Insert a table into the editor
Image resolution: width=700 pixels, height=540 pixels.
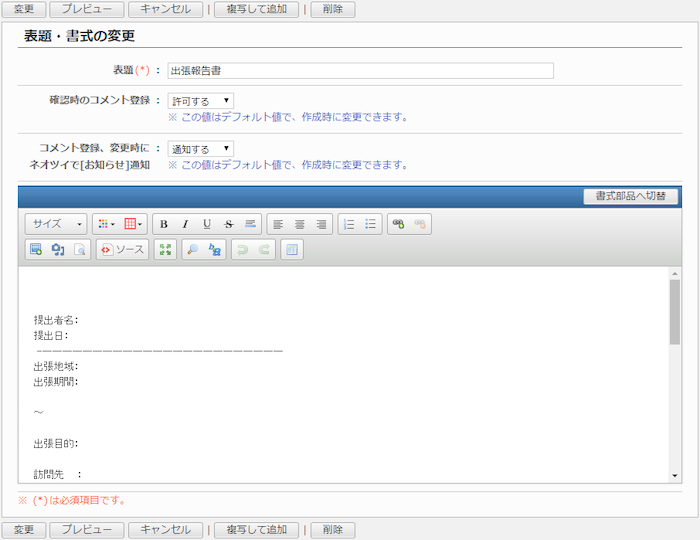pos(292,249)
